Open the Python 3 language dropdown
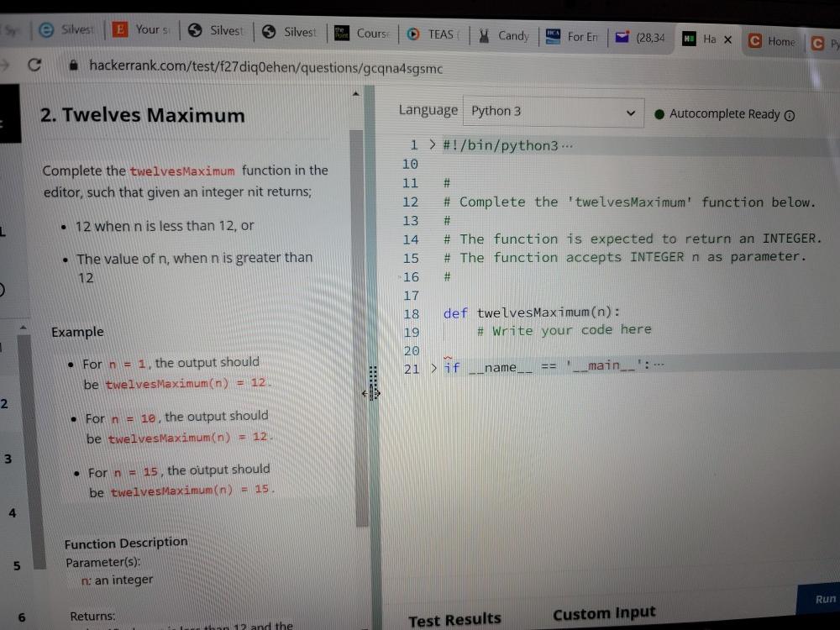Viewport: 840px width, 630px height. pos(554,112)
